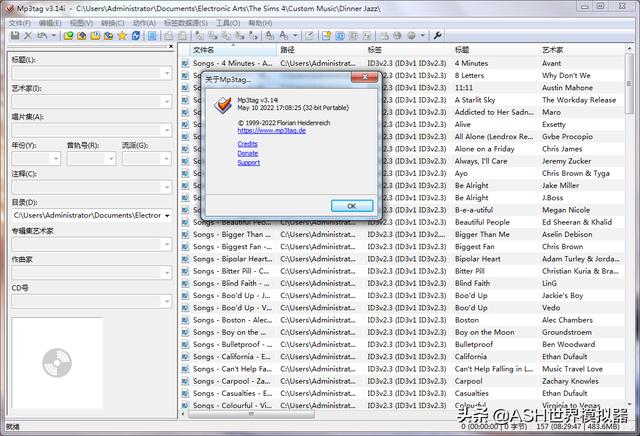
Task: Click artist 'Ed Sheeran & Khalid'
Action: click(x=577, y=222)
